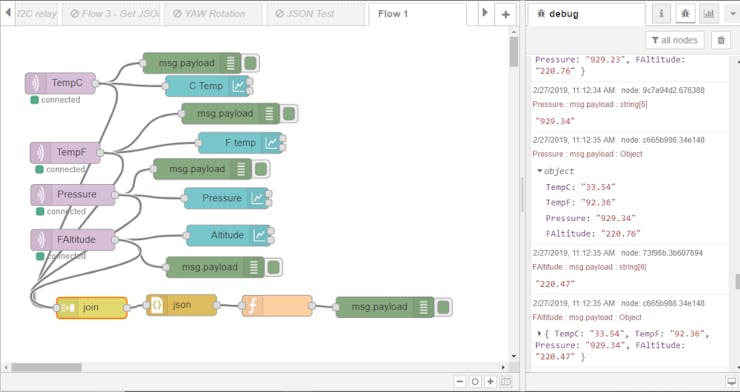Switch to the Flow 1 tab
This screenshot has height=392, width=740.
point(417,14)
